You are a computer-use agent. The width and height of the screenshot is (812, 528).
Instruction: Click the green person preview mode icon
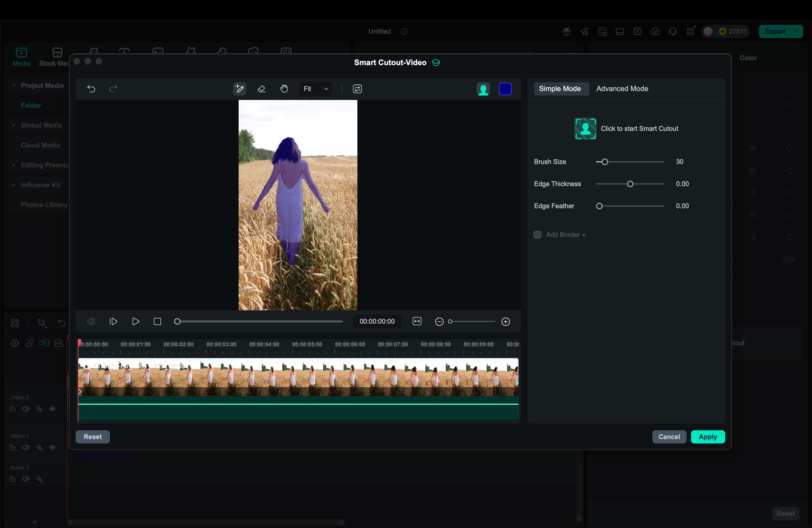483,89
